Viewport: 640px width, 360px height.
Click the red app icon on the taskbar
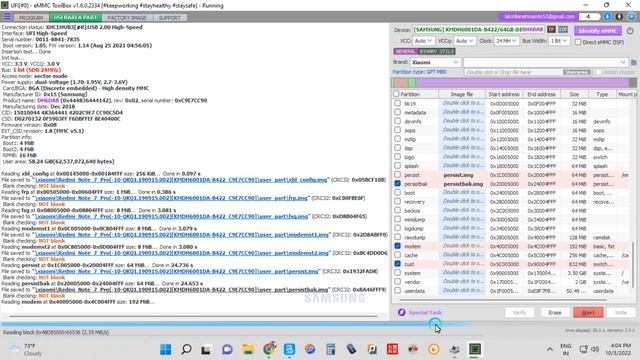click(x=392, y=349)
